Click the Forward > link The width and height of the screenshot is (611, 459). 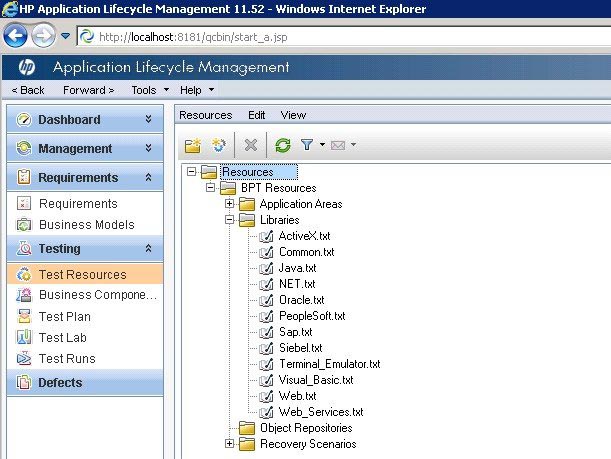click(x=88, y=90)
